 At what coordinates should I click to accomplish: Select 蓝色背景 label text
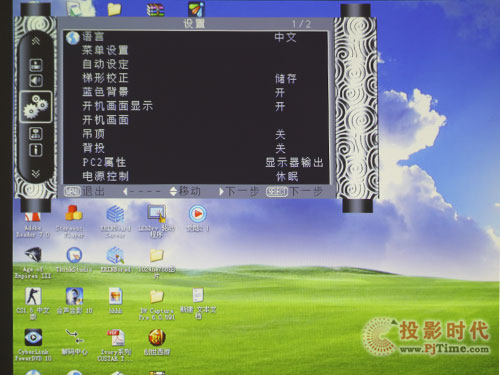(x=105, y=92)
